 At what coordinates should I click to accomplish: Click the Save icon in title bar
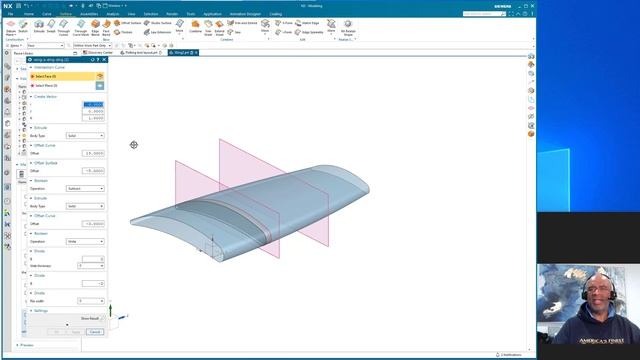19,6
